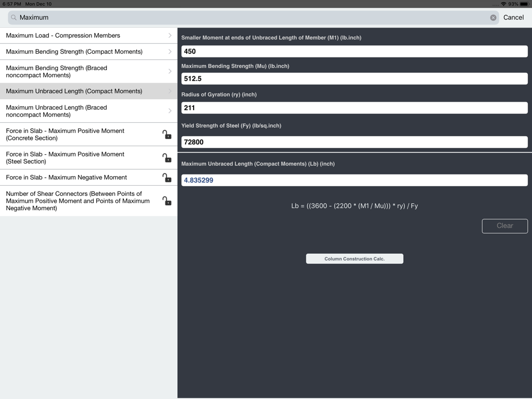Screen dimensions: 532x399
Task: Open chevron for Maximum Bending Strength (Compact Moments)
Action: click(x=170, y=52)
